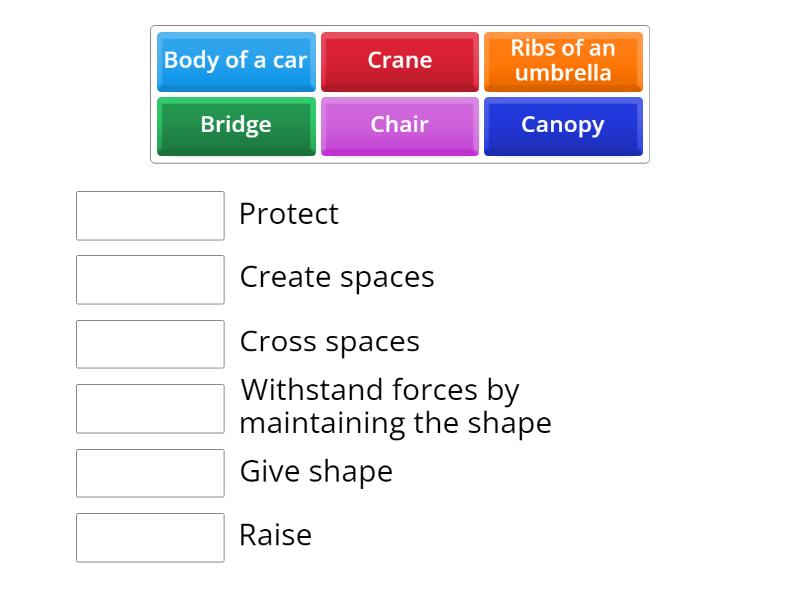Image resolution: width=800 pixels, height=600 pixels.
Task: Select the Chair tile
Action: pos(400,125)
